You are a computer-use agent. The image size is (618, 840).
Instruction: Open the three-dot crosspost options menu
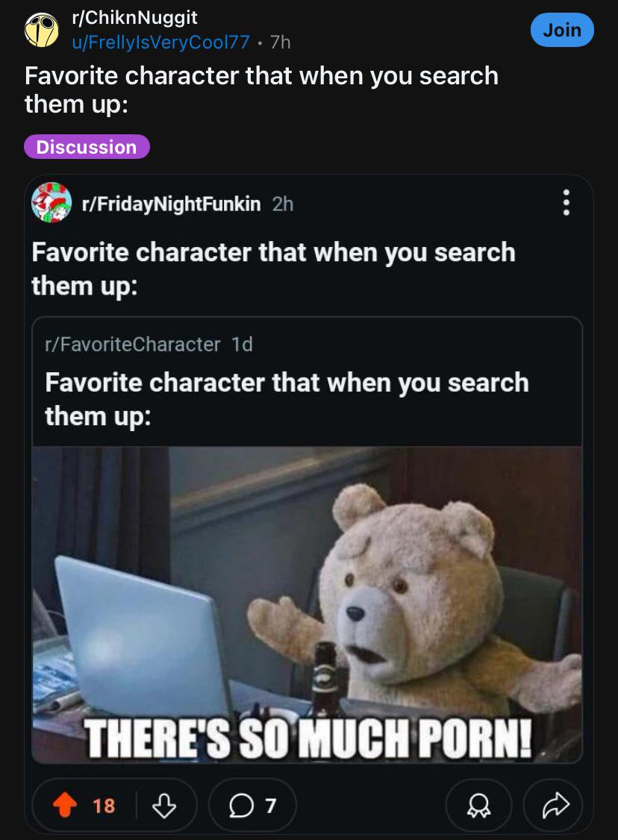pos(566,203)
